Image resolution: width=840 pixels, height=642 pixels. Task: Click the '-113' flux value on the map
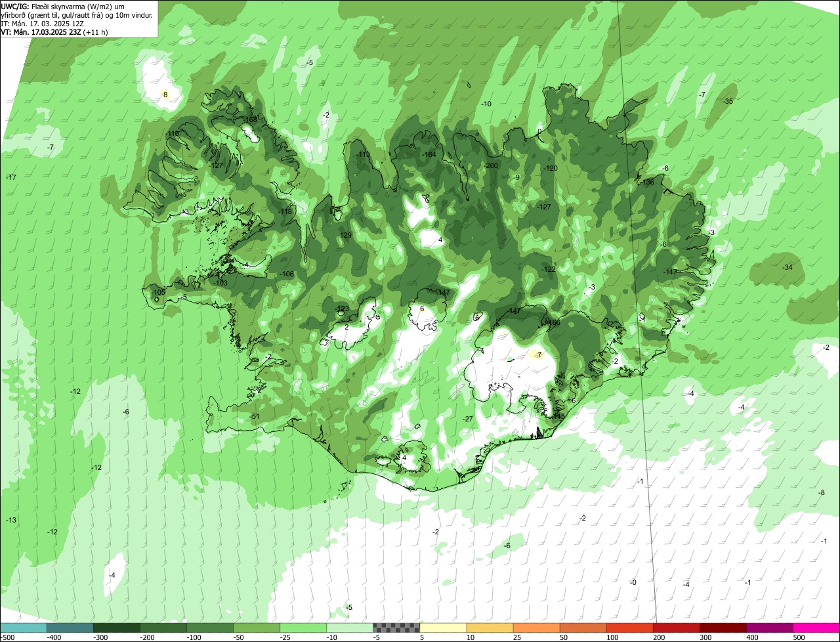(x=363, y=154)
